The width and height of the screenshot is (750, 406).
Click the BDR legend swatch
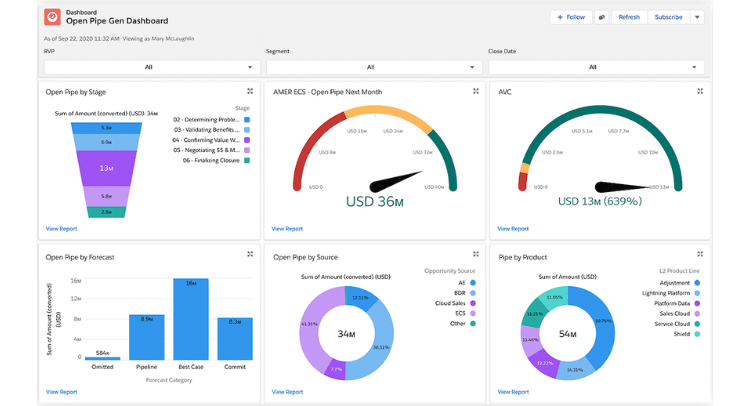(473, 293)
